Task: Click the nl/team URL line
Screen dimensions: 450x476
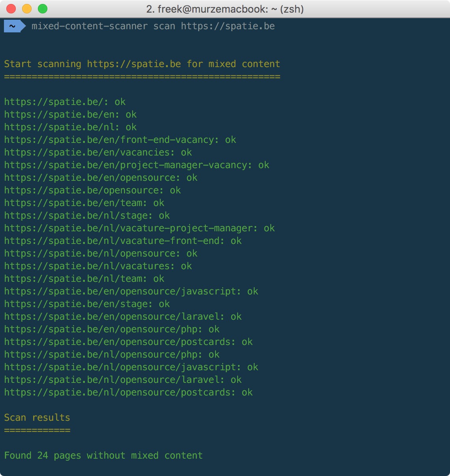Action: 84,279
